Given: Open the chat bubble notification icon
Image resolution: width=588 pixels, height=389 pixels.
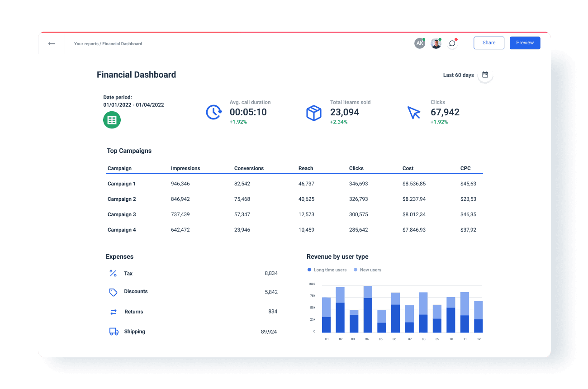Looking at the screenshot, I should pos(452,43).
